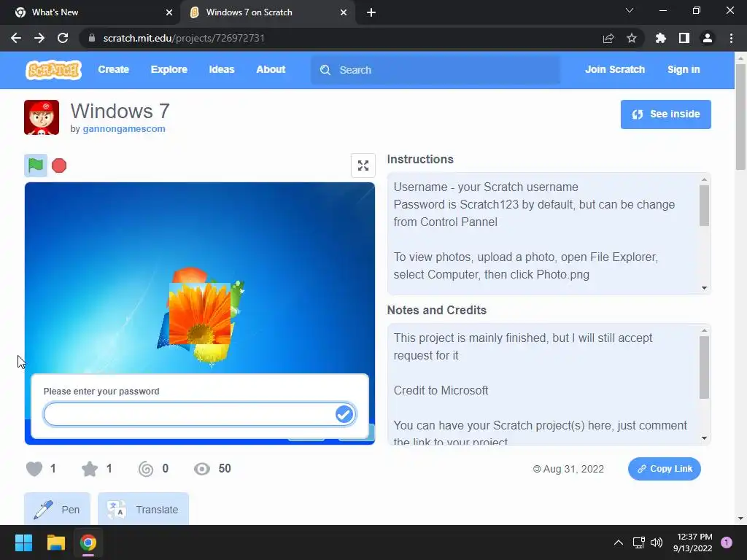Click See inside button

coord(665,114)
